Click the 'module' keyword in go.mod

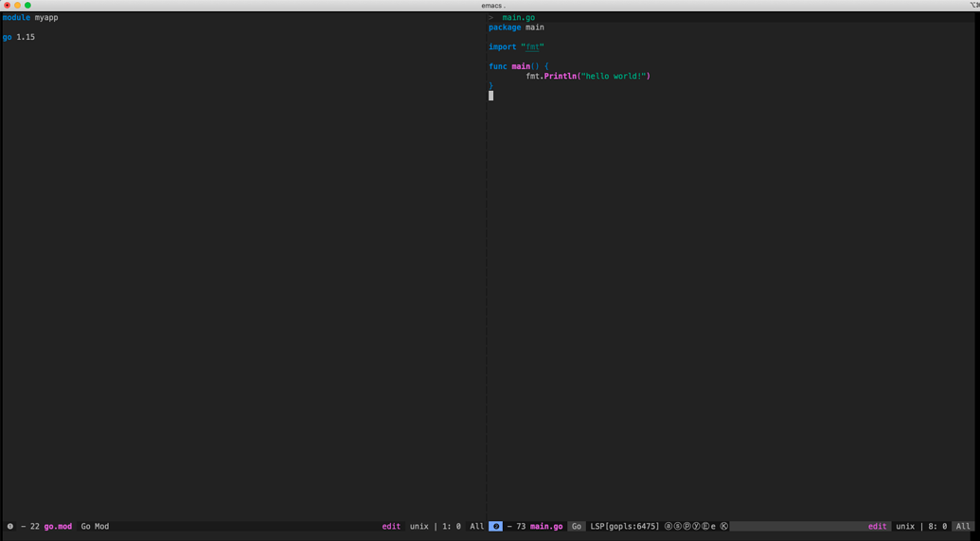(x=16, y=17)
